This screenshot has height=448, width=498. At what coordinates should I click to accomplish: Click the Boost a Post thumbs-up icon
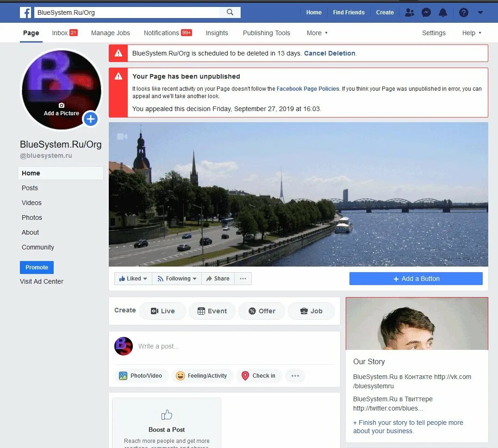pos(167,415)
